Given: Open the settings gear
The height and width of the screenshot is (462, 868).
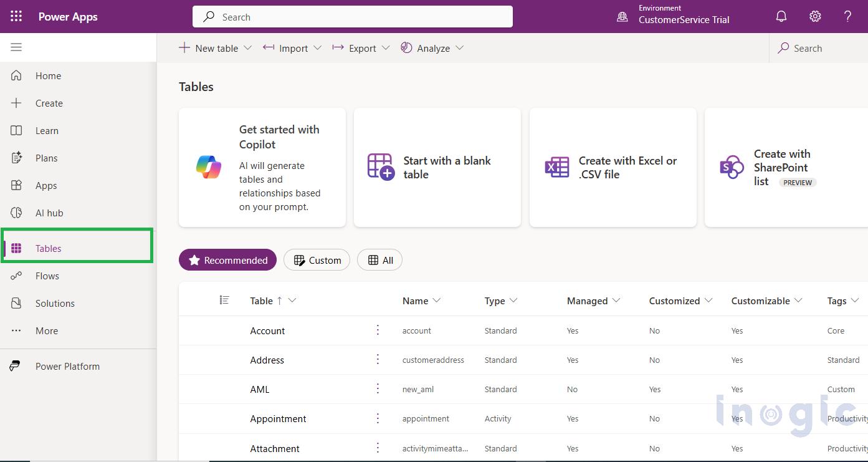Looking at the screenshot, I should point(815,16).
